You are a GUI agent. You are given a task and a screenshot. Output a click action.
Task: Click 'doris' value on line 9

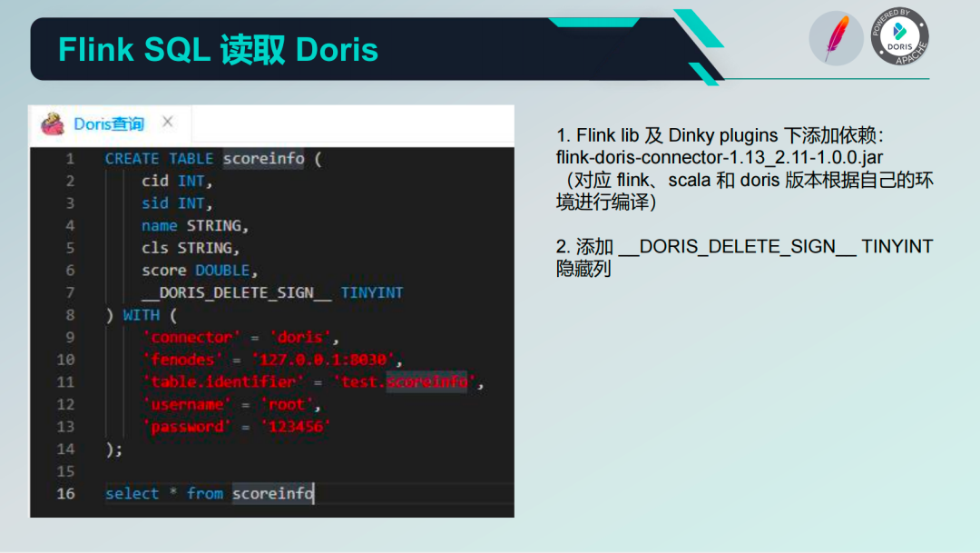300,337
